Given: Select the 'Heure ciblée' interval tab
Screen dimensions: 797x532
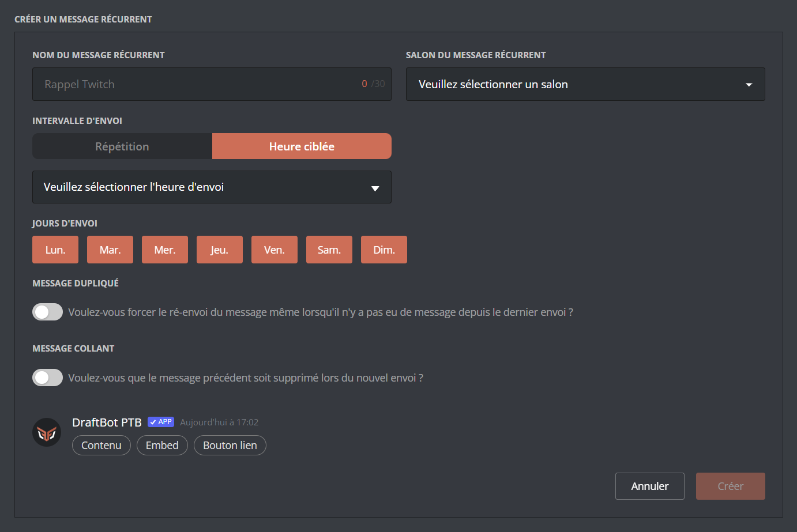Looking at the screenshot, I should (x=302, y=146).
